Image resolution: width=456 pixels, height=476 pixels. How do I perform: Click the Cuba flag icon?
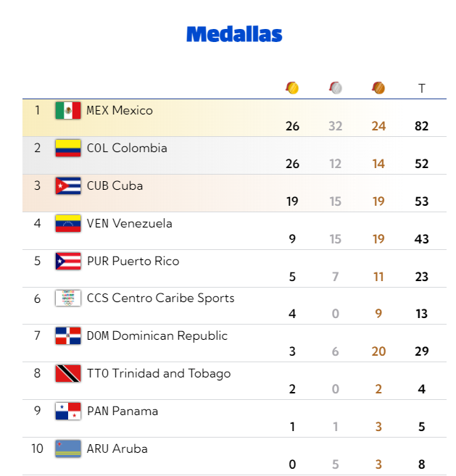click(68, 186)
